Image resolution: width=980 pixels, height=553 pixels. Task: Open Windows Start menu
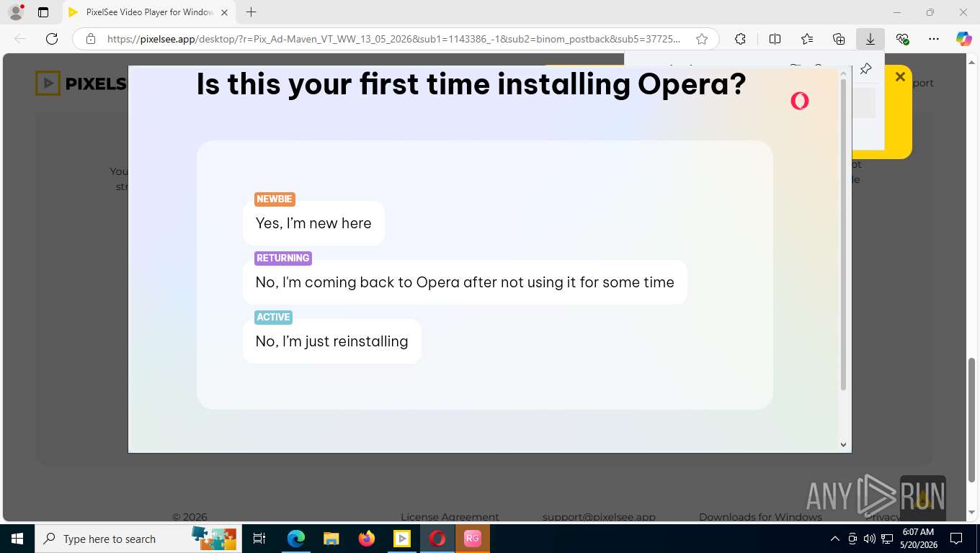tap(17, 539)
